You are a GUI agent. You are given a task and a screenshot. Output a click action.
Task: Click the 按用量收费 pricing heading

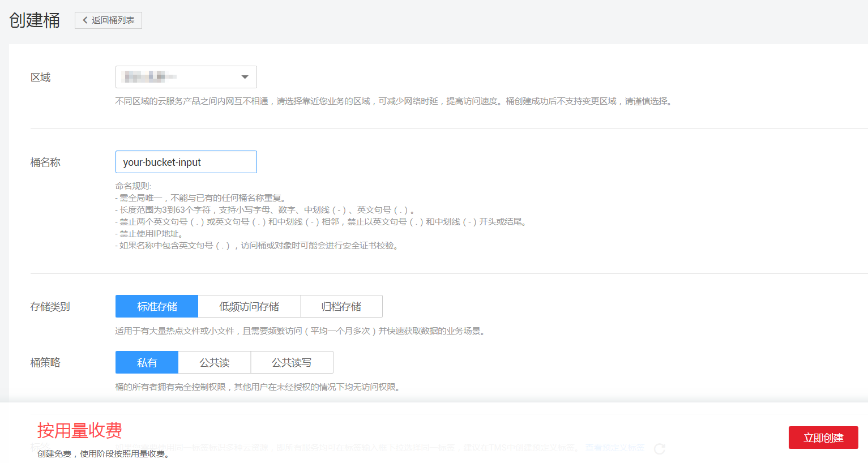pos(80,431)
